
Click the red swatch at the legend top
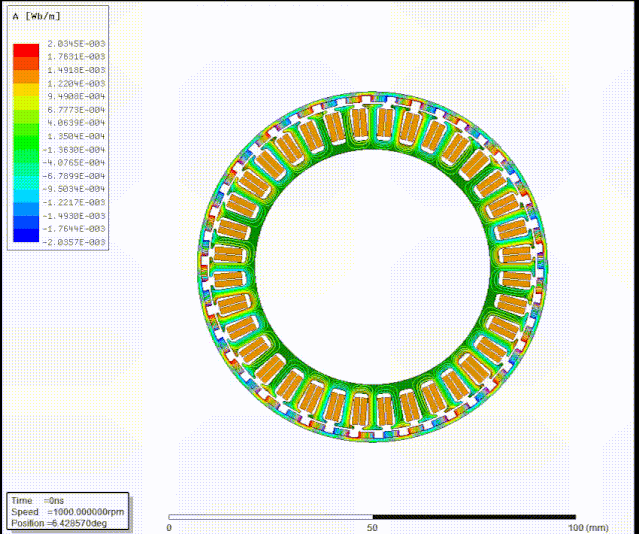[x=26, y=49]
